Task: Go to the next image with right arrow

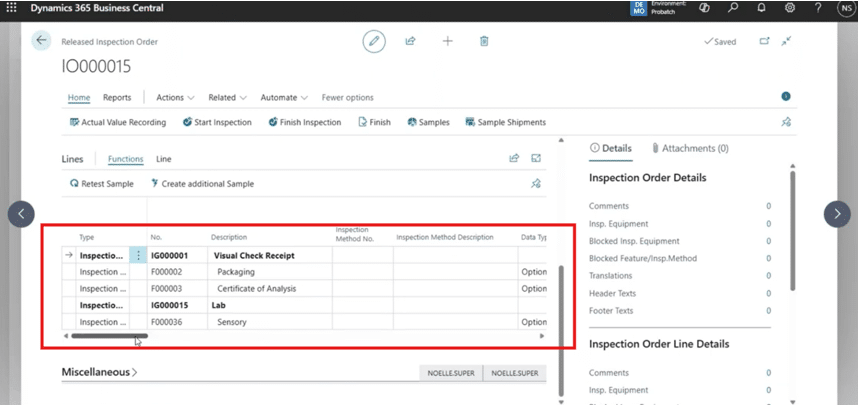Action: 837,214
